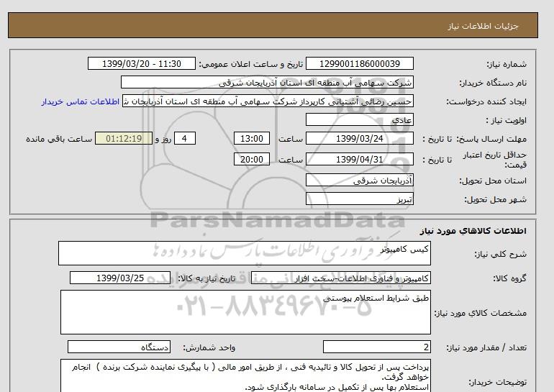Select the delivery city field تبریز
554x392 pixels.
tap(359, 199)
